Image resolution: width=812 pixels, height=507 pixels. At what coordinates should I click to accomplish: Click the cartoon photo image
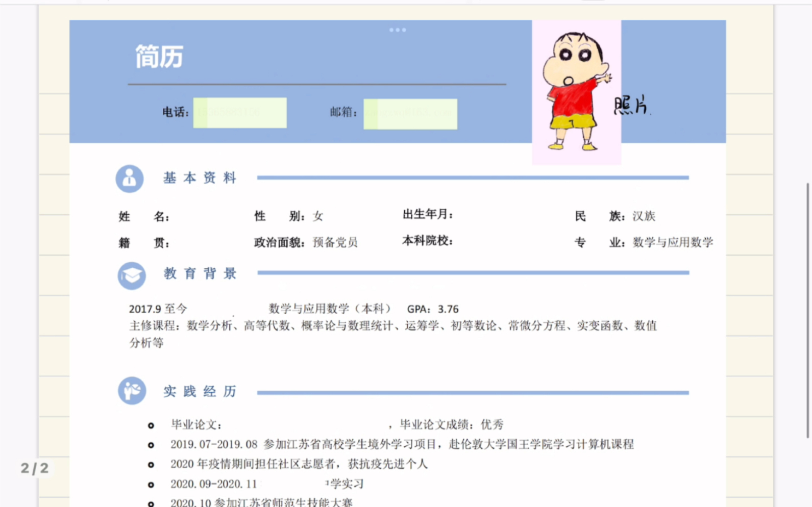(577, 92)
